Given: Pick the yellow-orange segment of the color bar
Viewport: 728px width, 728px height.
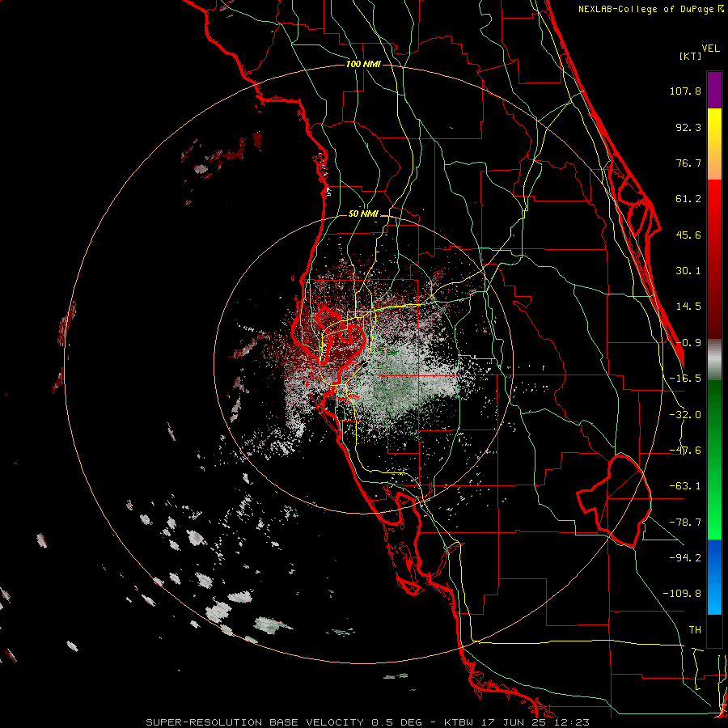Looking at the screenshot, I should [x=714, y=144].
